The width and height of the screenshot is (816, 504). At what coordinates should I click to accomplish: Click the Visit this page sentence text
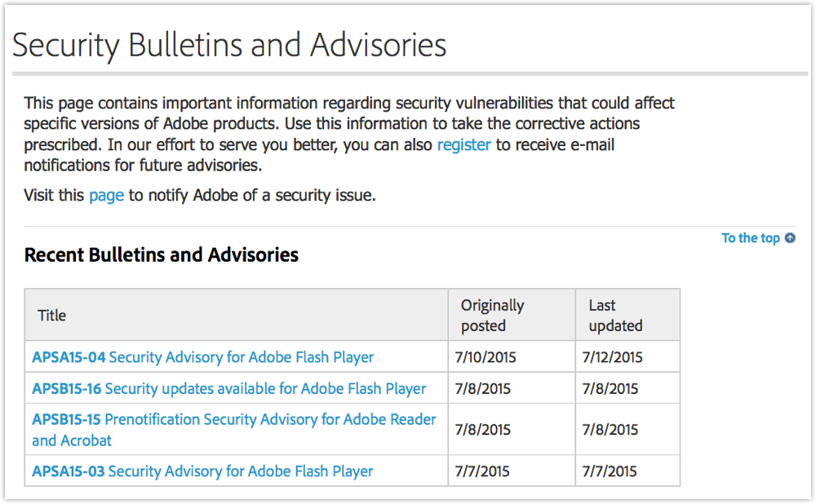[x=200, y=196]
